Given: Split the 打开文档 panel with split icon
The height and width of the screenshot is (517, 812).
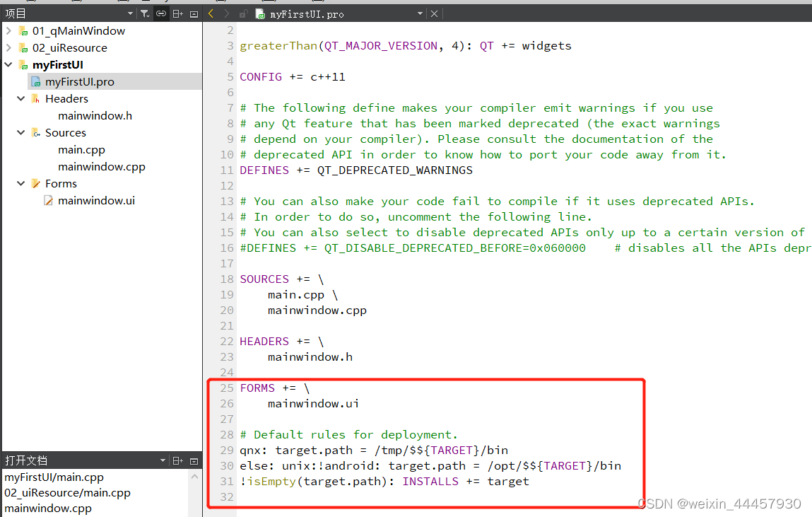Looking at the screenshot, I should 178,460.
